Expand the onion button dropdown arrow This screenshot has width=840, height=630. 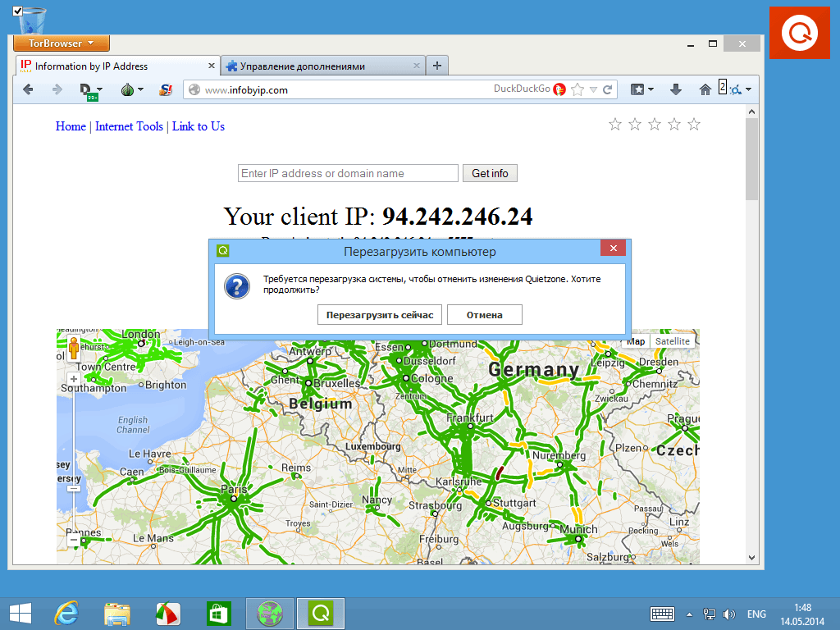tap(140, 89)
